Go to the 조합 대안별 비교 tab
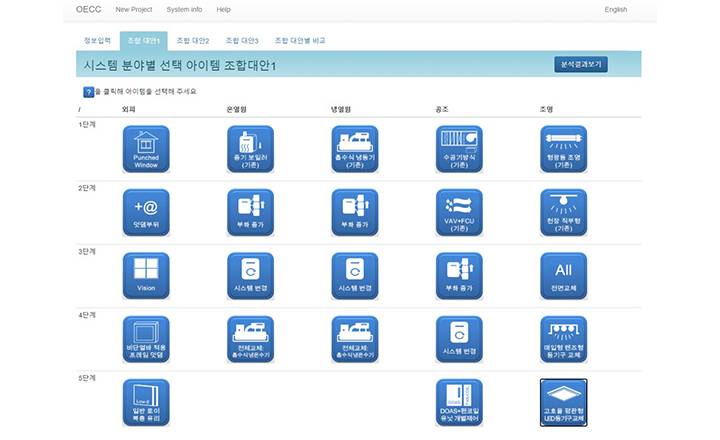This screenshot has height=440, width=720. [299, 41]
